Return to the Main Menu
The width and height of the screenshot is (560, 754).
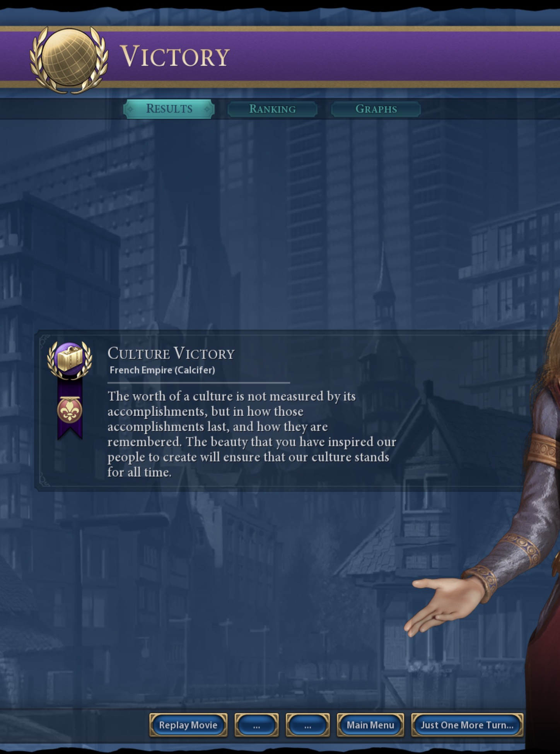(x=370, y=725)
